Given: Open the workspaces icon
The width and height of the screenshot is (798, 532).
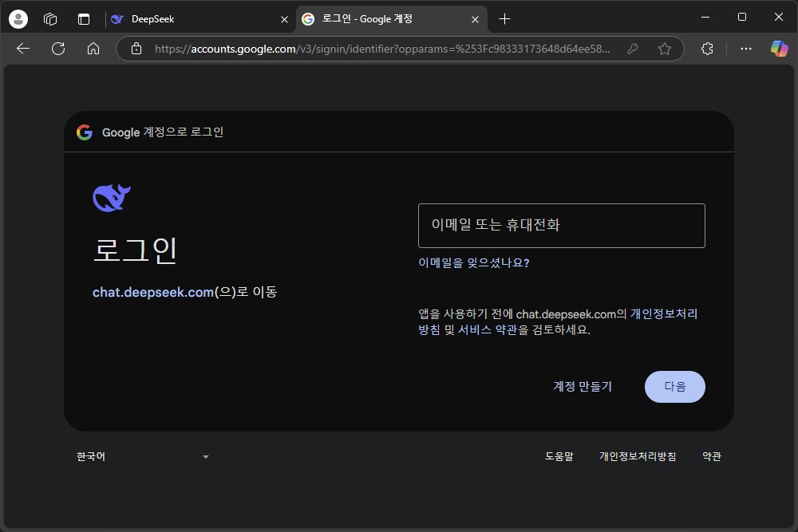Looking at the screenshot, I should pyautogui.click(x=50, y=19).
